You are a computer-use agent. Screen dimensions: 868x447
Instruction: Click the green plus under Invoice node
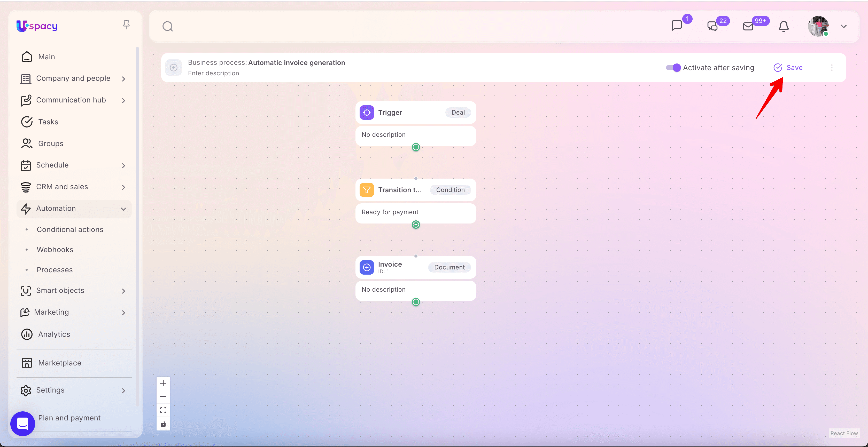point(416,302)
